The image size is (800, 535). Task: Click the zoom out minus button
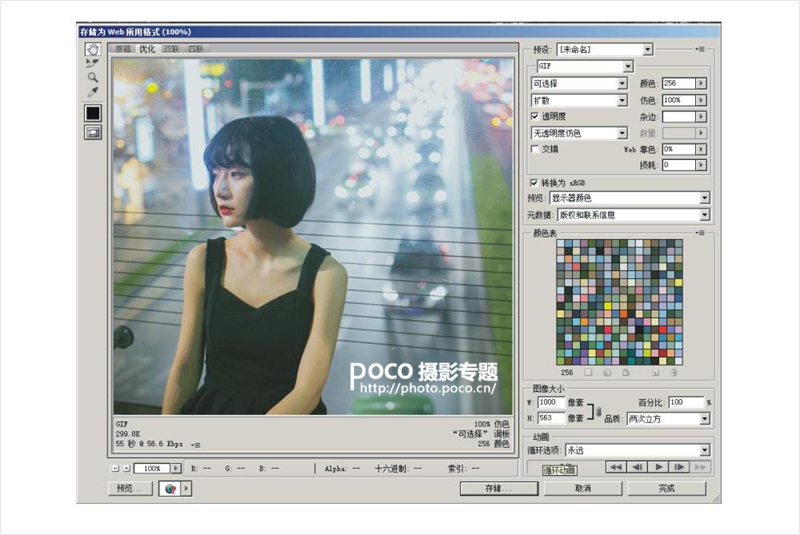pyautogui.click(x=115, y=468)
